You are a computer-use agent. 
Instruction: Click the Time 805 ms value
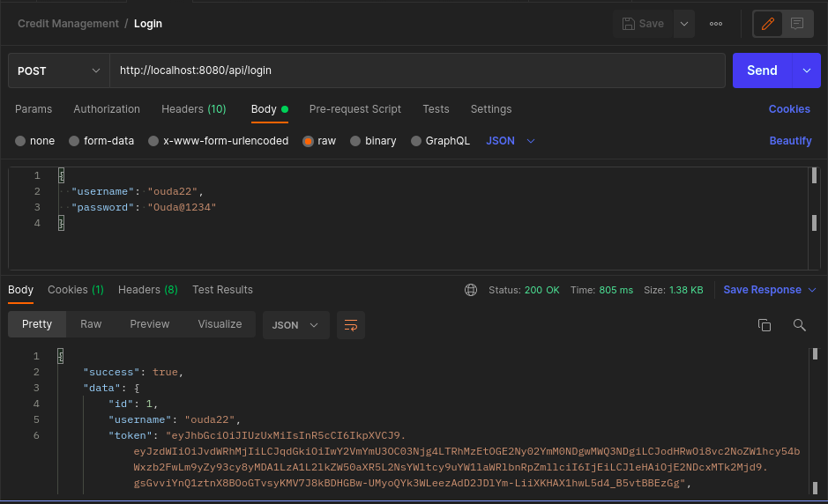coord(615,290)
